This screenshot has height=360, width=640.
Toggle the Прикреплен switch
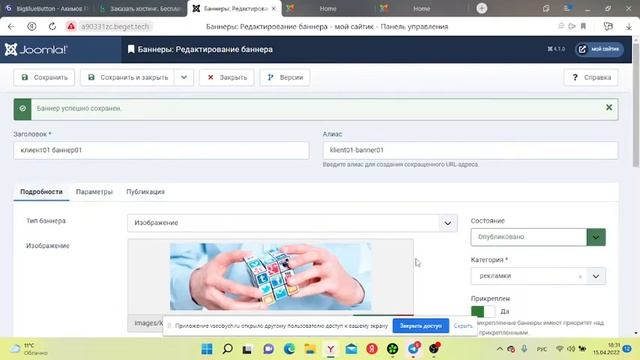483,311
